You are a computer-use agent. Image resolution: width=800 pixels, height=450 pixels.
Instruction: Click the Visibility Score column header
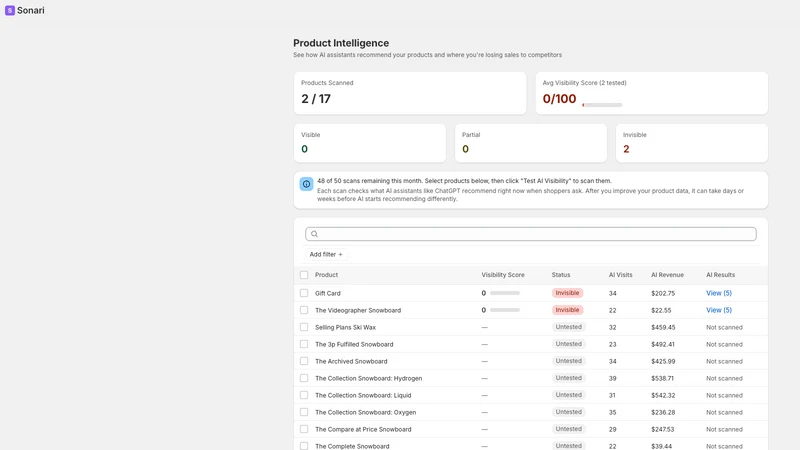coord(503,275)
